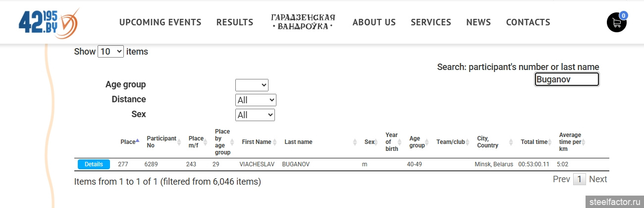This screenshot has height=208, width=644.
Task: Open the Sex filter dropdown
Action: [255, 115]
